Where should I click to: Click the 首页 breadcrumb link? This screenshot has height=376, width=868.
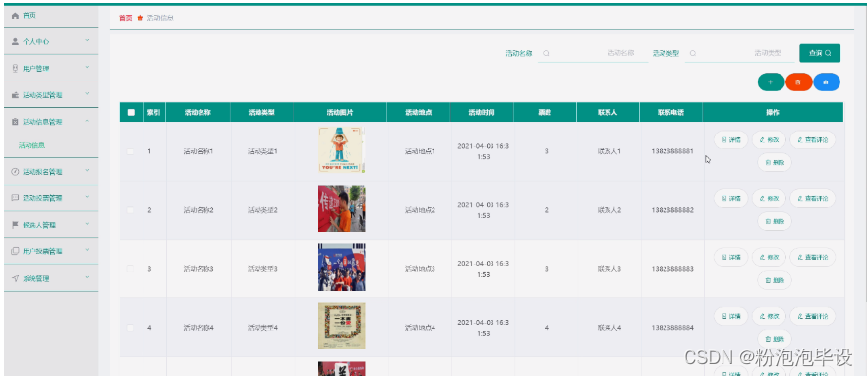tap(126, 18)
